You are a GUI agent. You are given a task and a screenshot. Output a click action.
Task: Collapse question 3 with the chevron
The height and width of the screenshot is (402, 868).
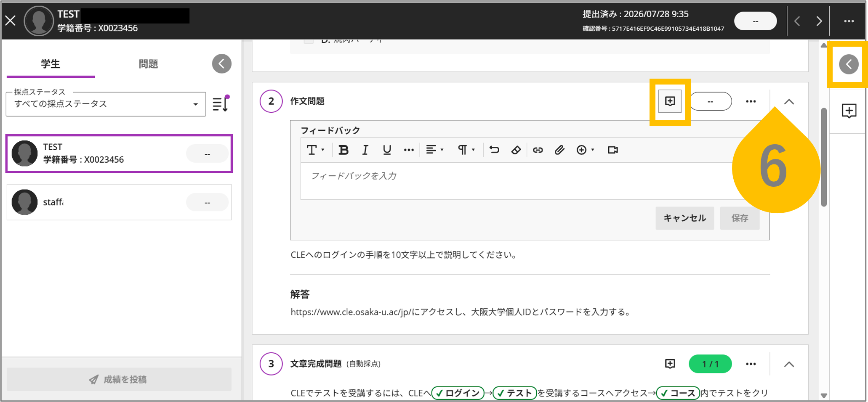tap(789, 364)
